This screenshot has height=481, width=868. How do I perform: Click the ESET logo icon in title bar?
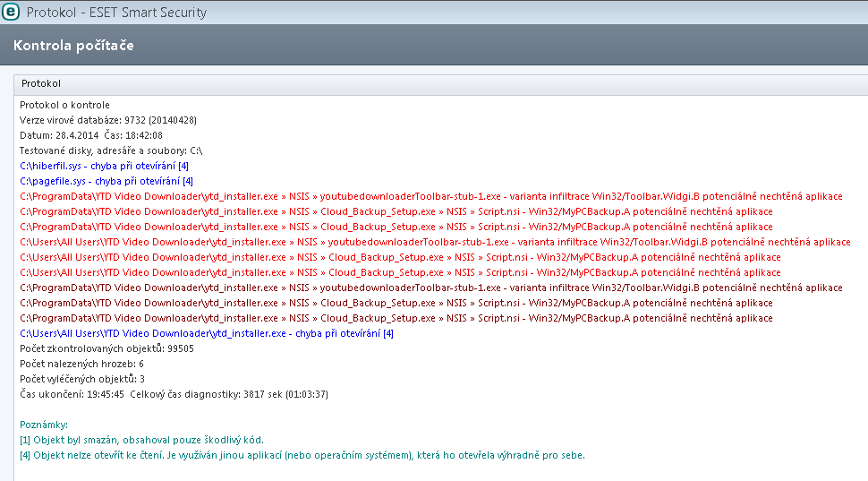tap(11, 12)
